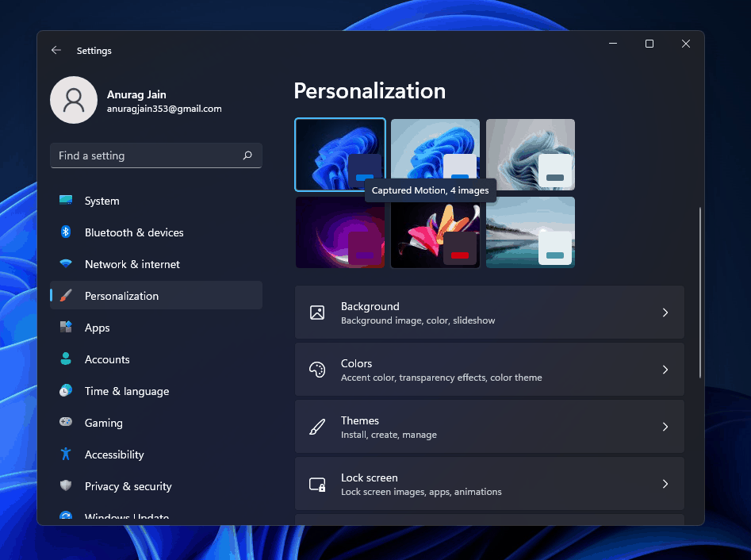Minimize the Settings window
The width and height of the screenshot is (751, 560).
click(612, 44)
